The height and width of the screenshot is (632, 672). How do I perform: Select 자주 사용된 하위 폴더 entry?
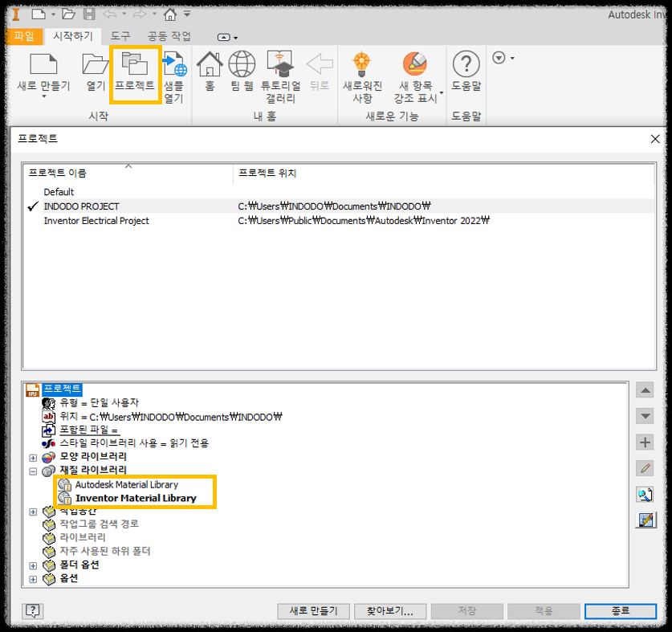click(x=105, y=551)
